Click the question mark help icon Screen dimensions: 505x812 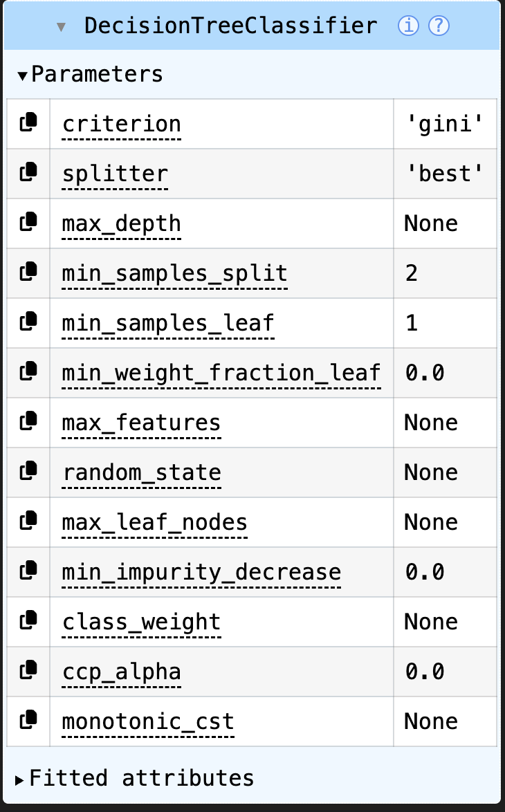pos(439,26)
